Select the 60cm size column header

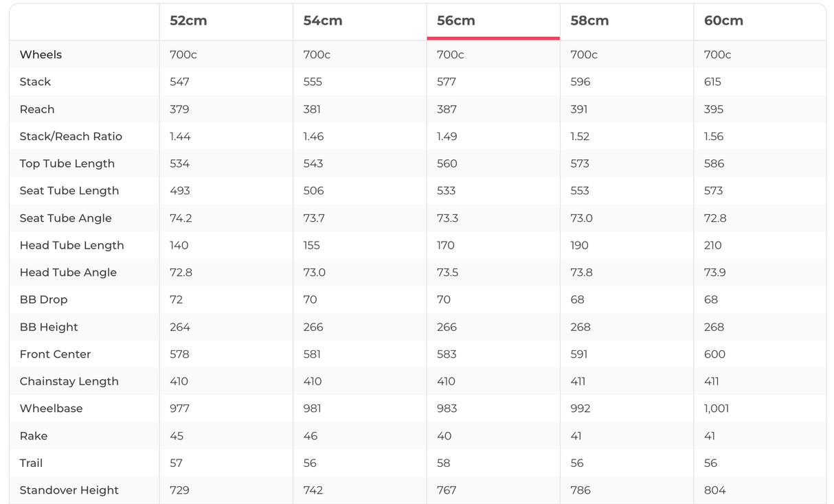(723, 21)
